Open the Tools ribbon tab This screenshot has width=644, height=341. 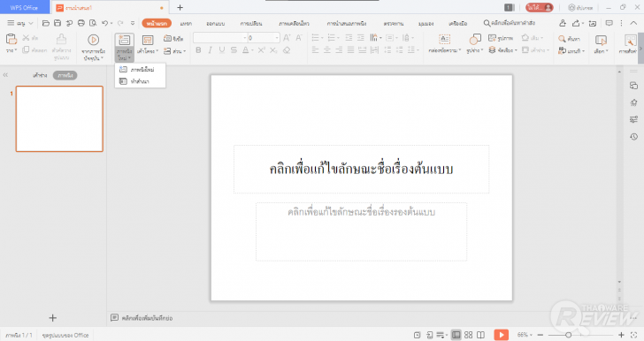458,24
